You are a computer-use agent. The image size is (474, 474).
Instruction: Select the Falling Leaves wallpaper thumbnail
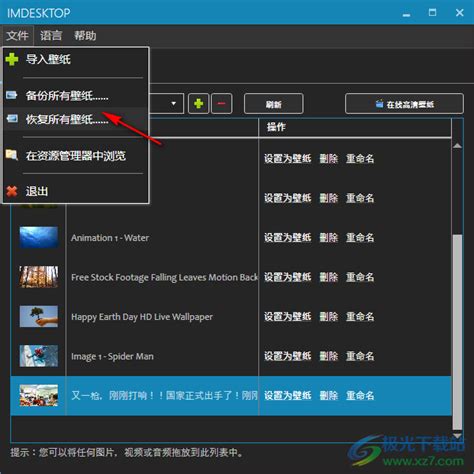point(39,277)
